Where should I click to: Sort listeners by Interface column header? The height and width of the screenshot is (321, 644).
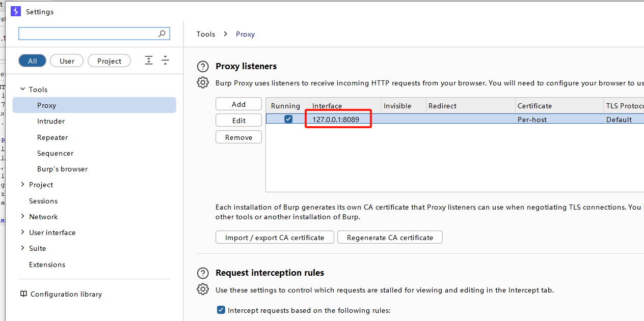[x=345, y=106]
